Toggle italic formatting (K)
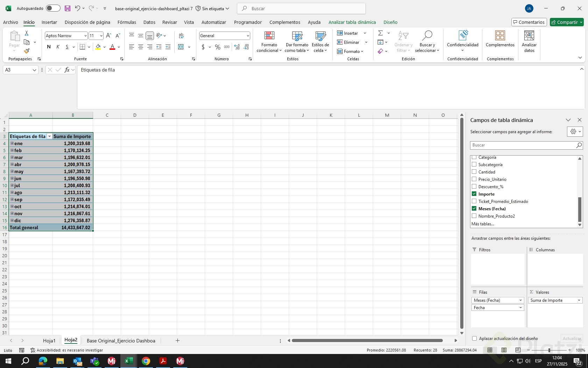588x368 pixels. pos(58,47)
